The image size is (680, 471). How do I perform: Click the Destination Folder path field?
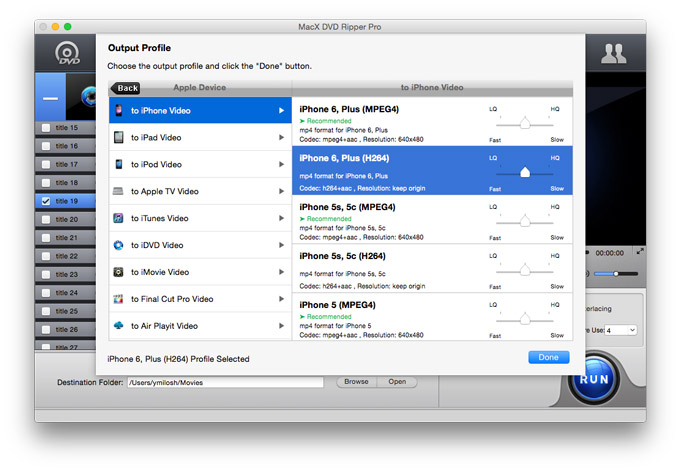click(x=225, y=383)
